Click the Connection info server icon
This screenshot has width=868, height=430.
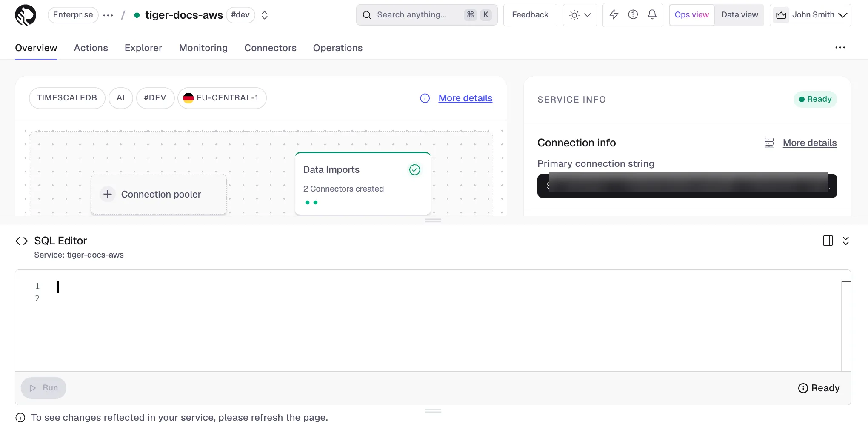[769, 143]
